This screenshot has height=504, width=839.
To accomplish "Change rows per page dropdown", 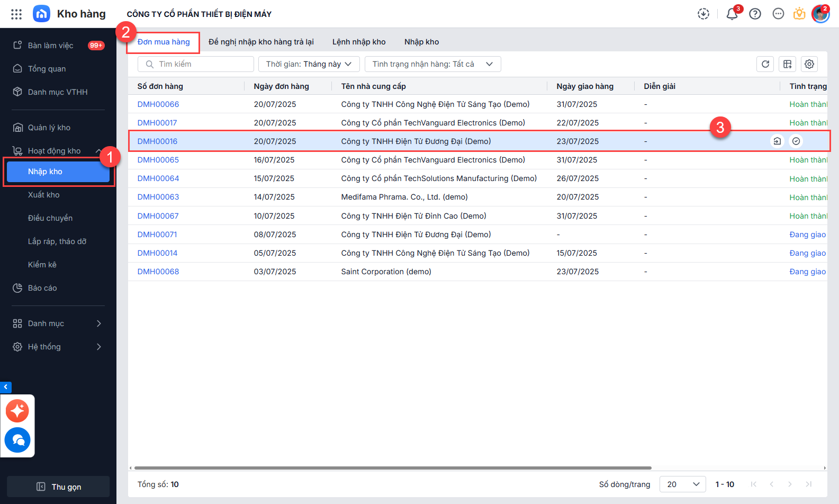I will [682, 484].
